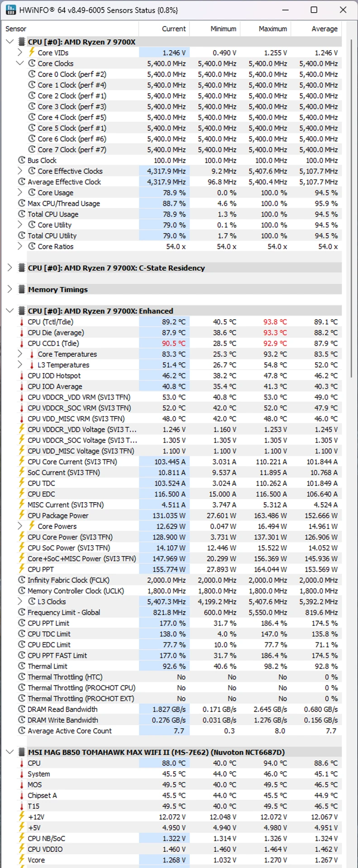Screen dimensions: 358x868
Task: Click the HWiNFO app icon in title bar
Action: tap(10, 9)
